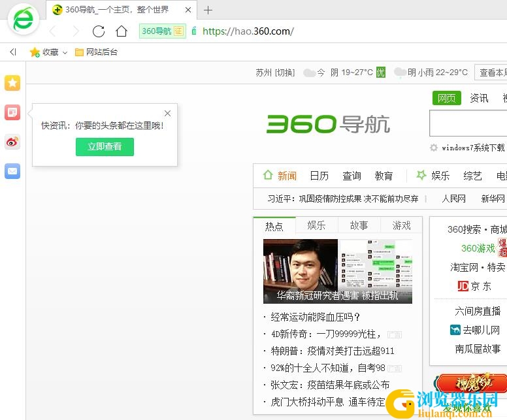Viewport: 507px width, 420px height.
Task: Select the 资讯 search tab
Action: [479, 98]
